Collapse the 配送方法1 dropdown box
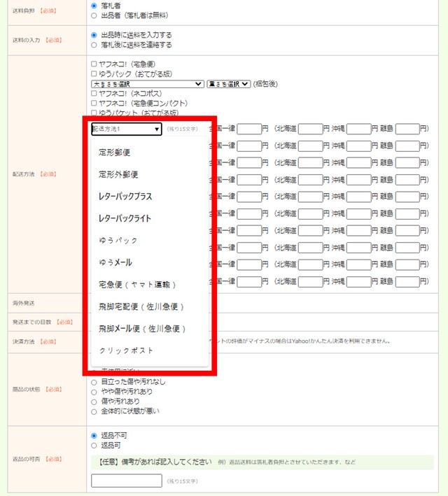448x496 pixels. (126, 129)
